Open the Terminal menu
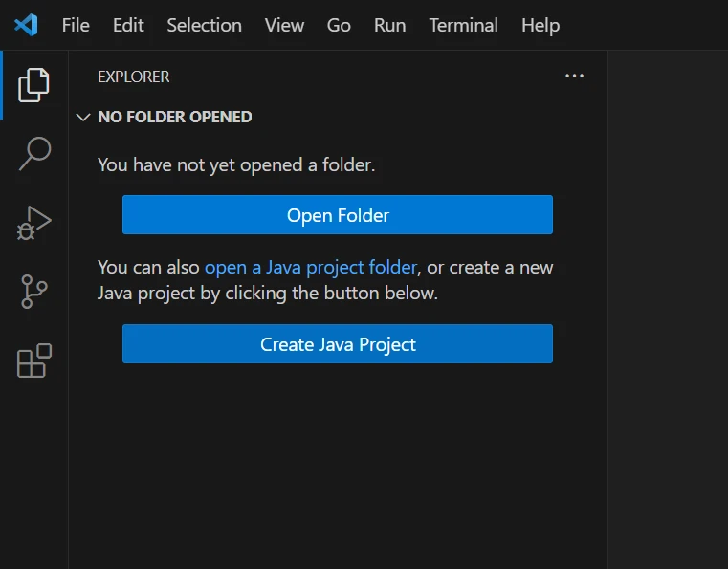The width and height of the screenshot is (728, 569). click(x=463, y=25)
